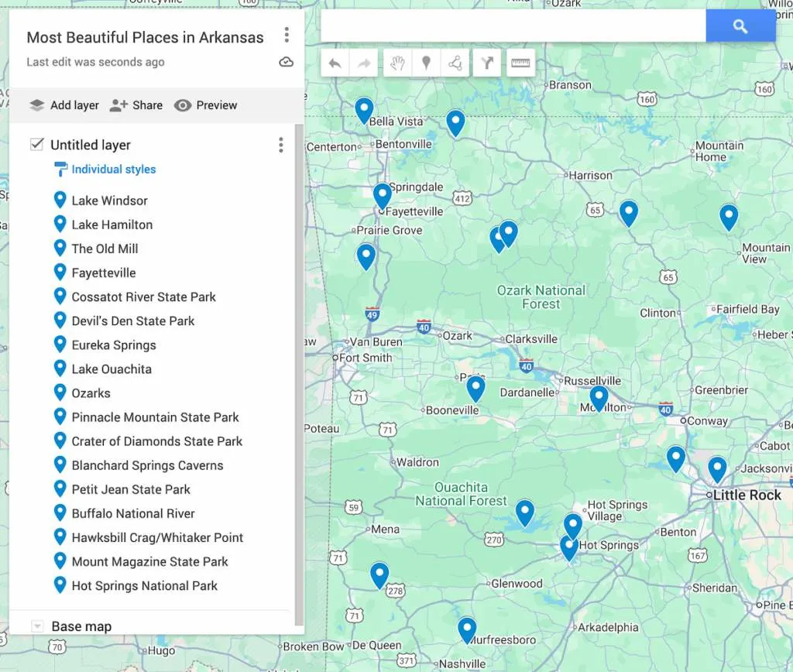Select Mount Magazine State Park list item
Image resolution: width=793 pixels, height=672 pixels.
point(150,562)
